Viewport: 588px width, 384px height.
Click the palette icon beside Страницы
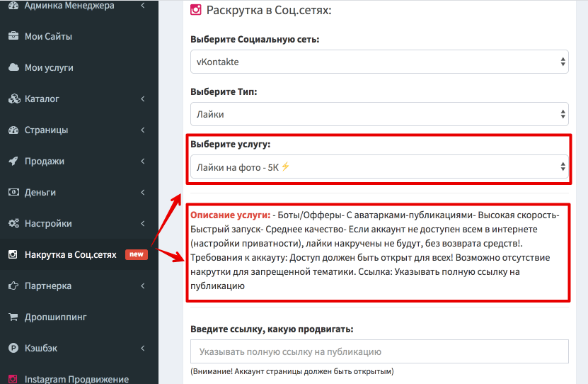[x=13, y=130]
